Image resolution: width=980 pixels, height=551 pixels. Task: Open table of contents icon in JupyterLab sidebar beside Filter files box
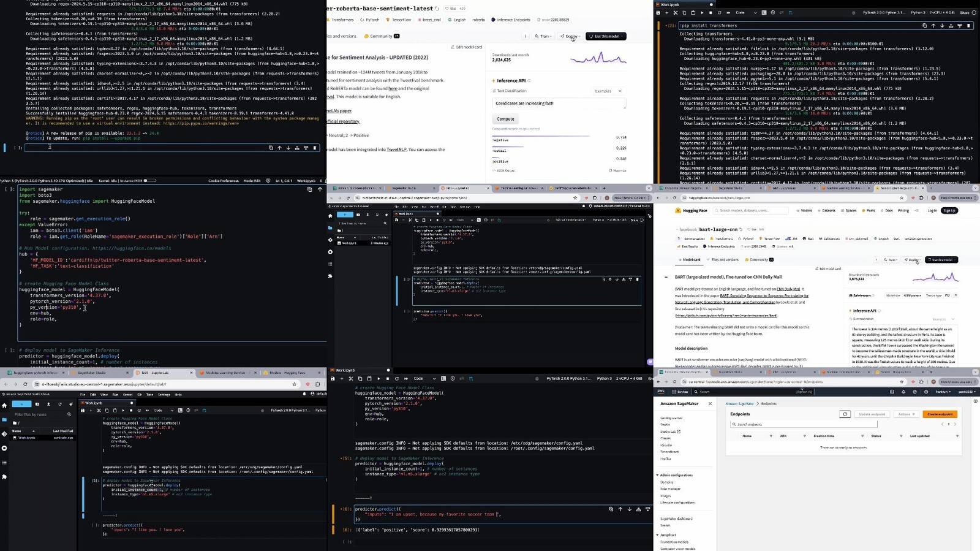click(x=4, y=462)
